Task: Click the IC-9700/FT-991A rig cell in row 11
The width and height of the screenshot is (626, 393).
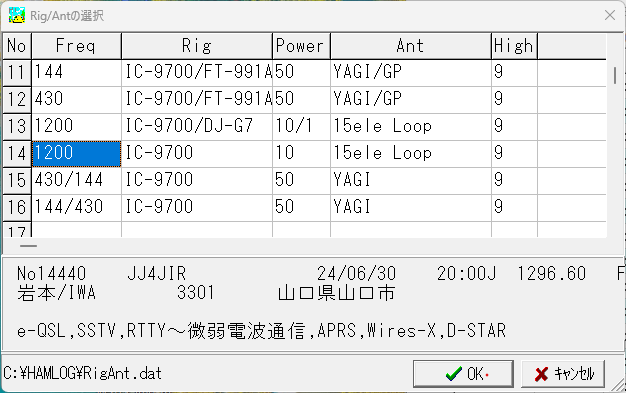Action: click(197, 73)
